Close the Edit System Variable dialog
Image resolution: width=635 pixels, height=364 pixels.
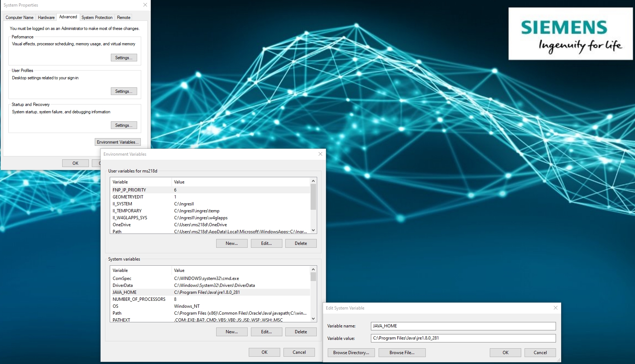pos(555,308)
